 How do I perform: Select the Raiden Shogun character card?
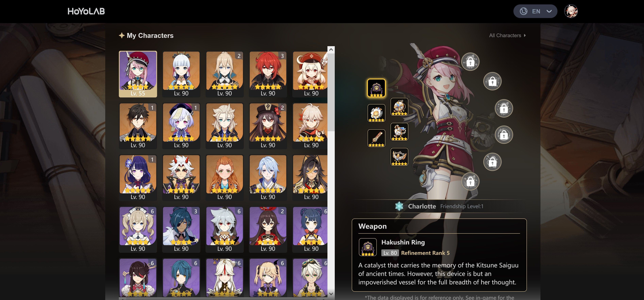pyautogui.click(x=138, y=178)
